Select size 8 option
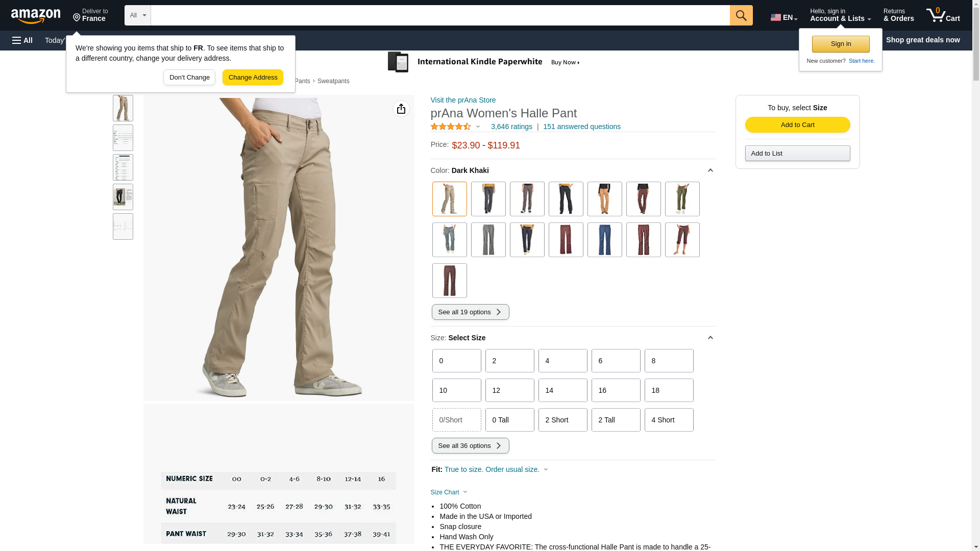The width and height of the screenshot is (980, 551). pos(669,361)
